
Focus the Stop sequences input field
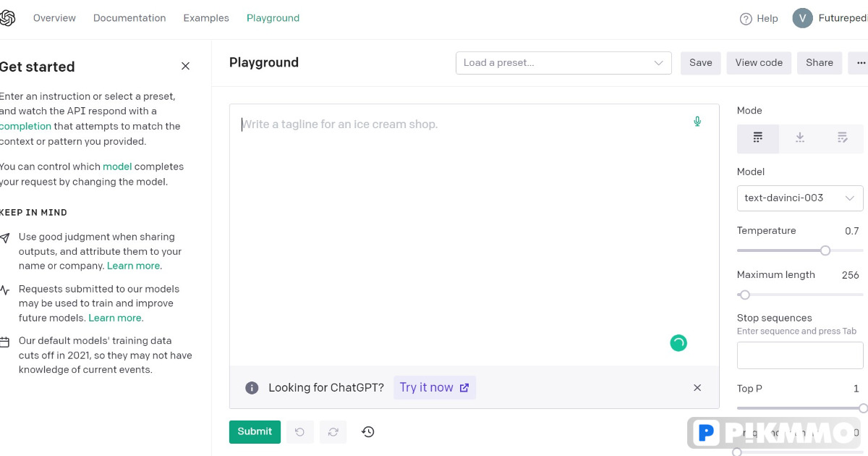point(800,355)
